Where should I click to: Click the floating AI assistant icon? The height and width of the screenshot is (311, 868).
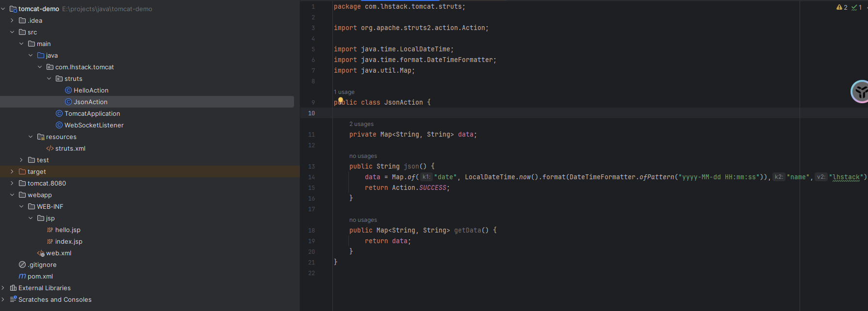coord(861,92)
